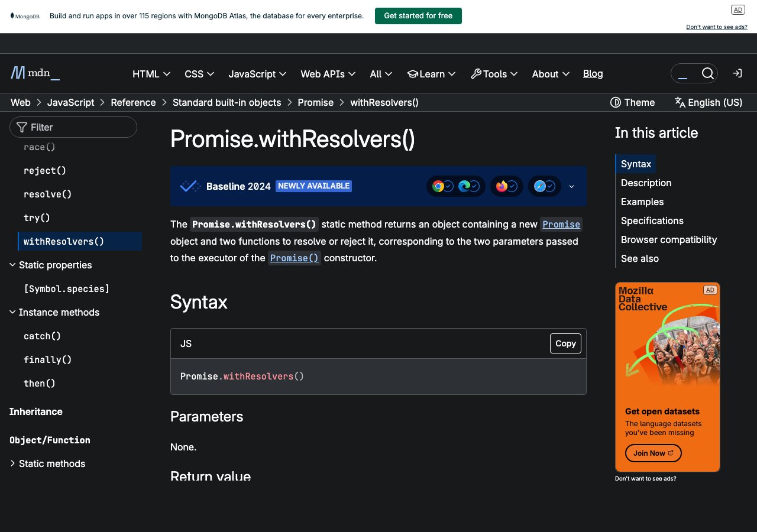Click the Safari browser support icon
This screenshot has width=757, height=532.
[539, 186]
